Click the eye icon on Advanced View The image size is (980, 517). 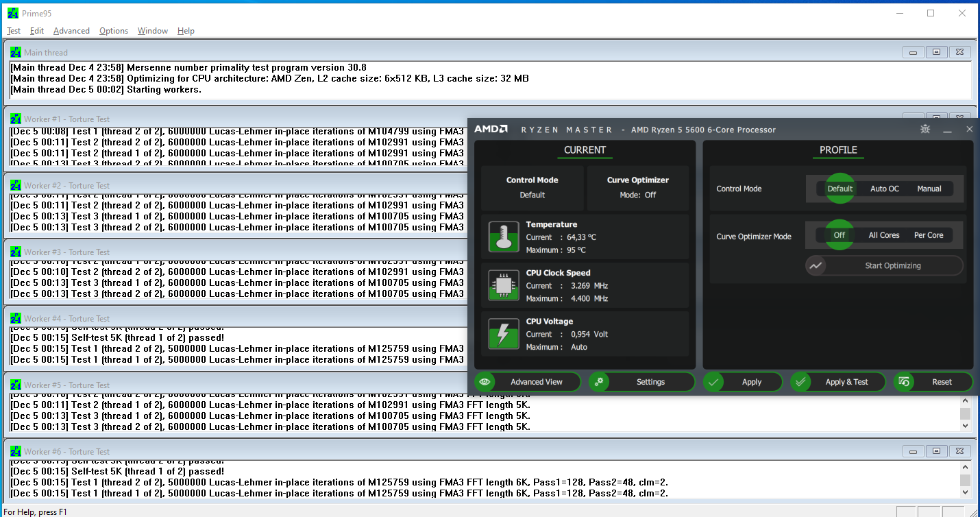click(485, 382)
